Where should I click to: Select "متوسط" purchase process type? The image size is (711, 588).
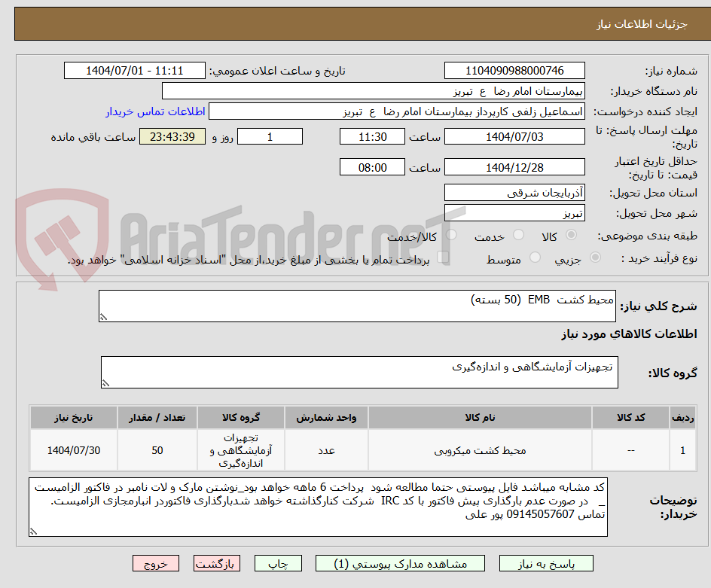pos(536,257)
